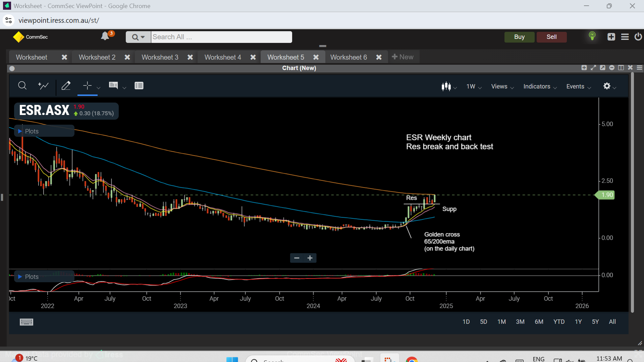Open the candlestick chart type selector

(449, 86)
